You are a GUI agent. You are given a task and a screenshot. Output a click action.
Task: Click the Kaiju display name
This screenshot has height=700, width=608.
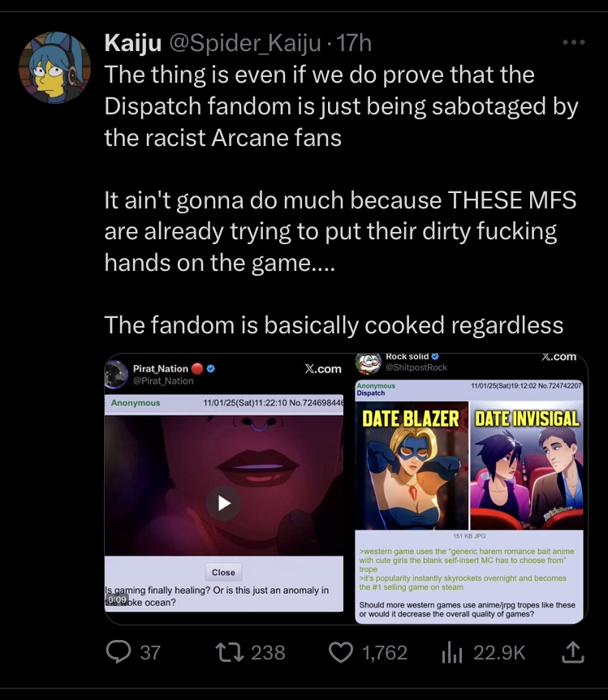132,43
